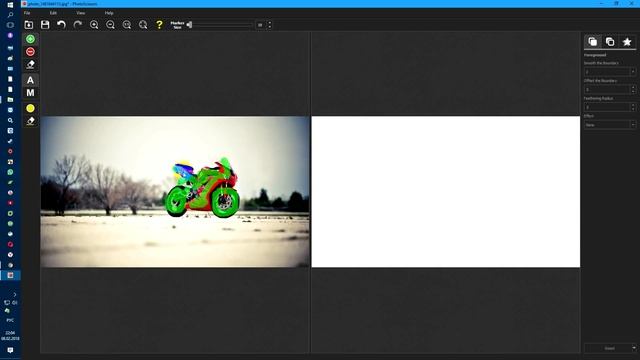Click the taskbar Task View icon
Viewport: 640px width, 360px height.
point(10,25)
